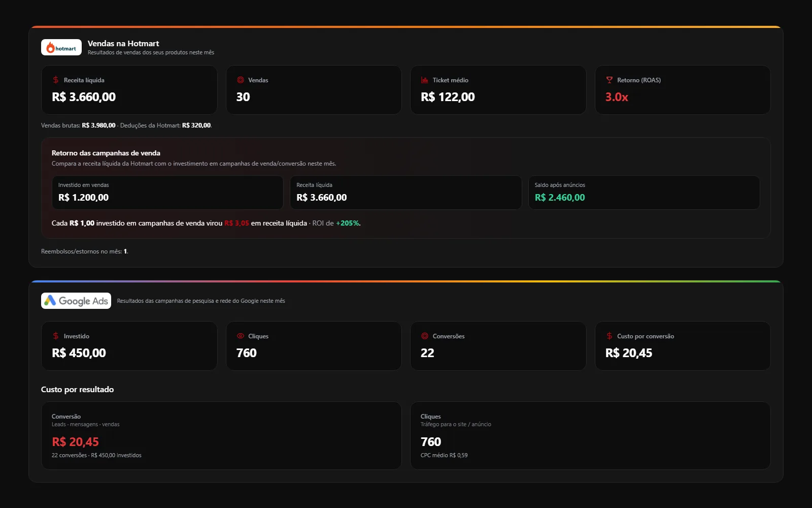
Task: Click the Google Ads logo badge
Action: 76,301
